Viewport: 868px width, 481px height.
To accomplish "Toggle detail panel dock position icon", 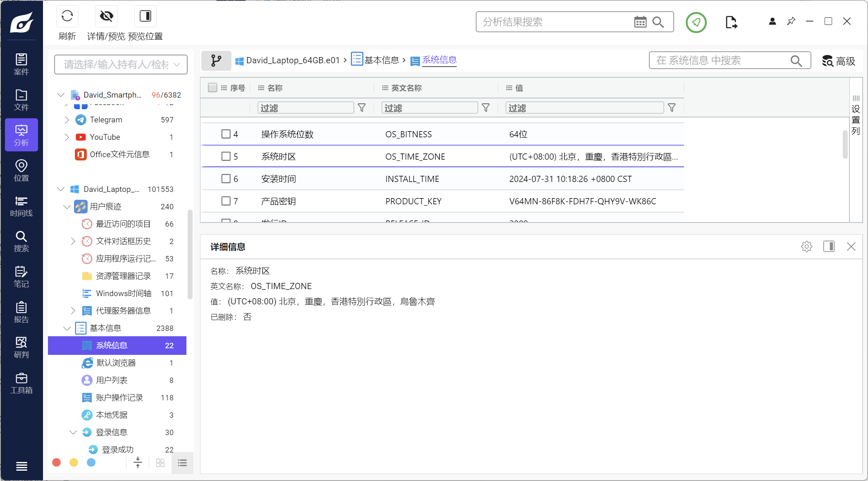I will (829, 246).
